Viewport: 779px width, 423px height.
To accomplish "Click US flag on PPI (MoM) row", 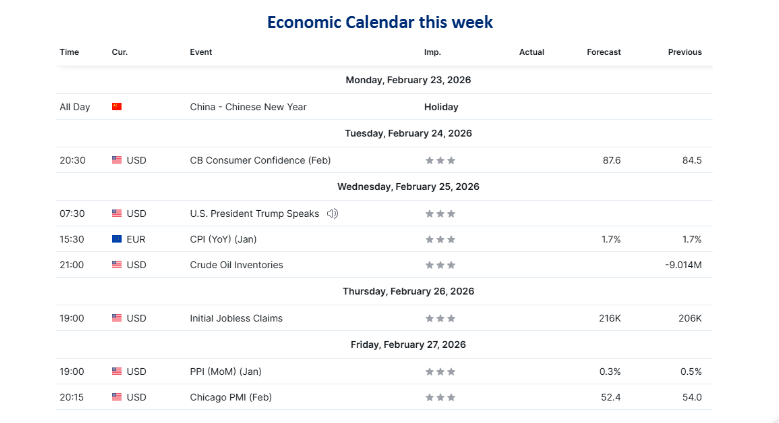I will click(117, 371).
